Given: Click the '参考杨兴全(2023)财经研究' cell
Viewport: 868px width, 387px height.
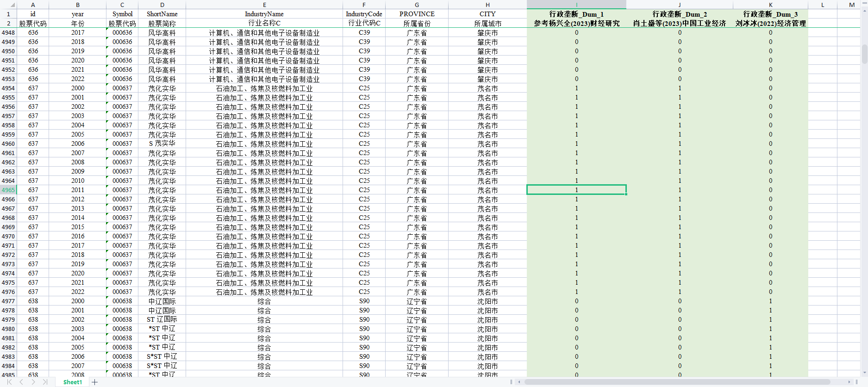Looking at the screenshot, I should coord(576,23).
